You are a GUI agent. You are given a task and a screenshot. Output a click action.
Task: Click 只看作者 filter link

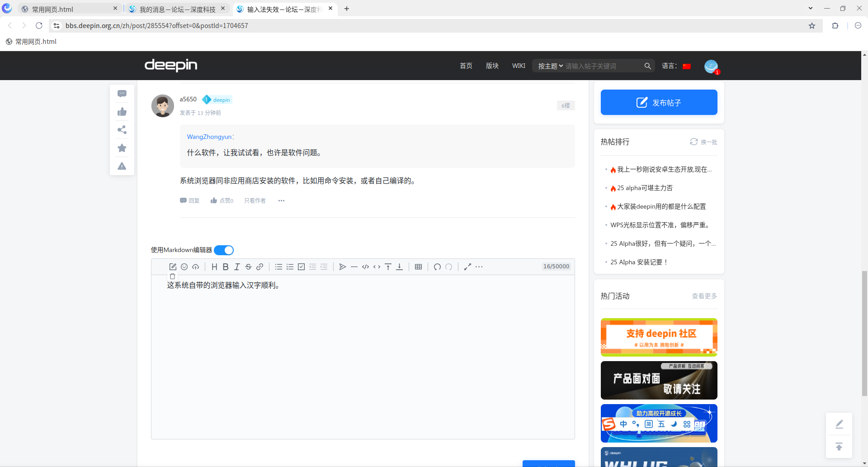tap(255, 201)
